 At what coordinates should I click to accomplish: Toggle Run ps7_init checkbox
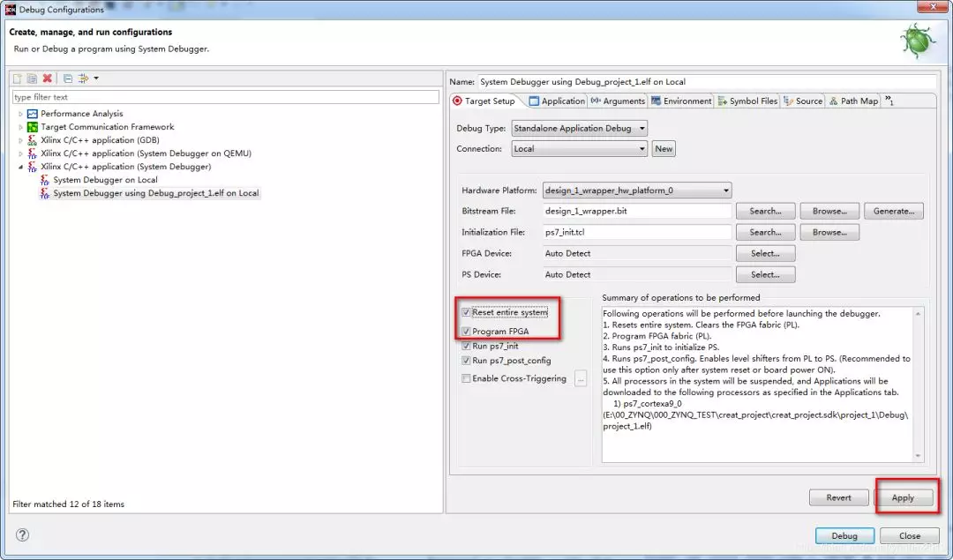pyautogui.click(x=466, y=346)
